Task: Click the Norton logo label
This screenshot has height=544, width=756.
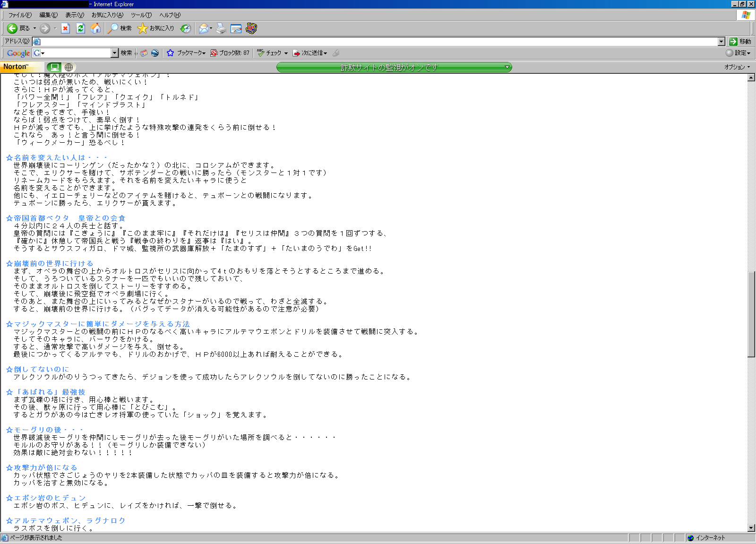Action: click(x=16, y=67)
